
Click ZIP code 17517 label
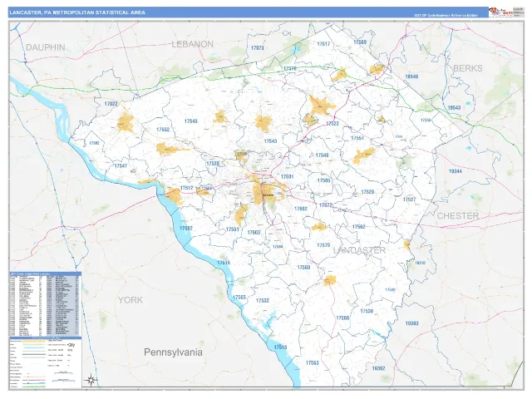pos(323,44)
